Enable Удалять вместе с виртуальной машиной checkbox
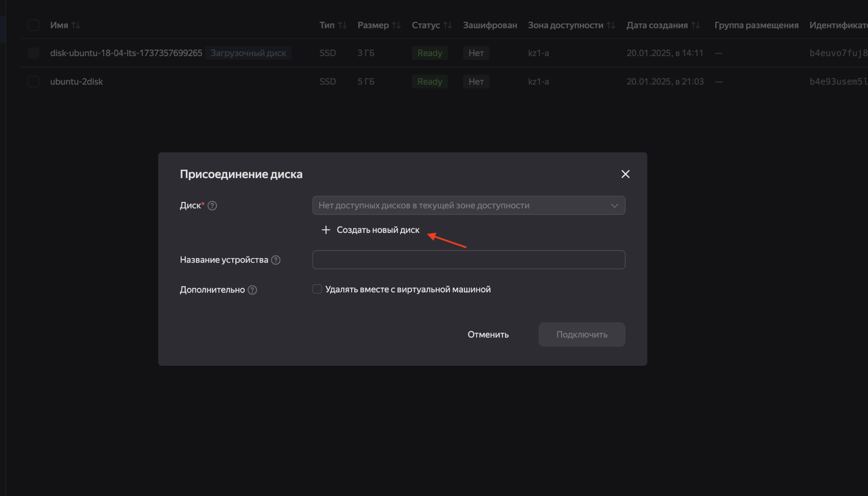Screen dimensions: 868x496 pyautogui.click(x=317, y=289)
